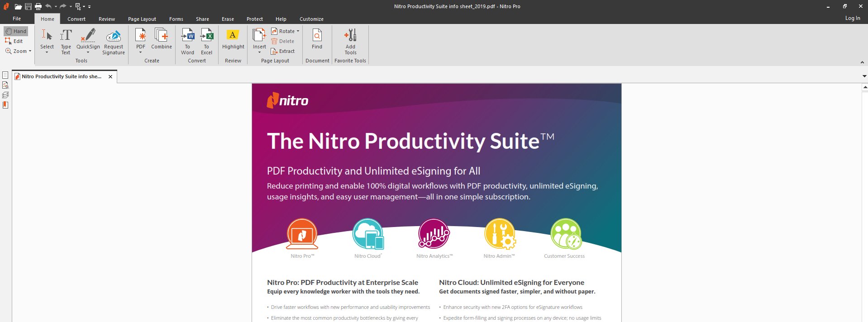Convert the document To Word

[188, 42]
